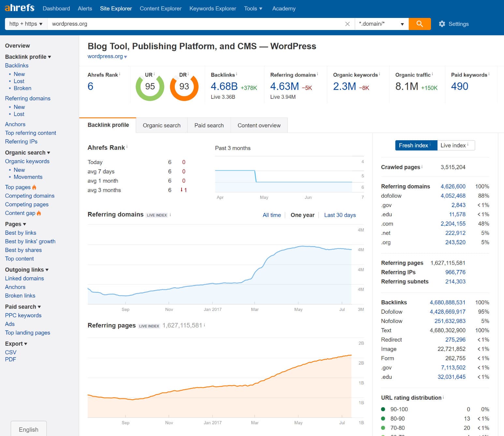
Task: Click info icon next to Ahrefs Rank metric
Action: [x=120, y=74]
